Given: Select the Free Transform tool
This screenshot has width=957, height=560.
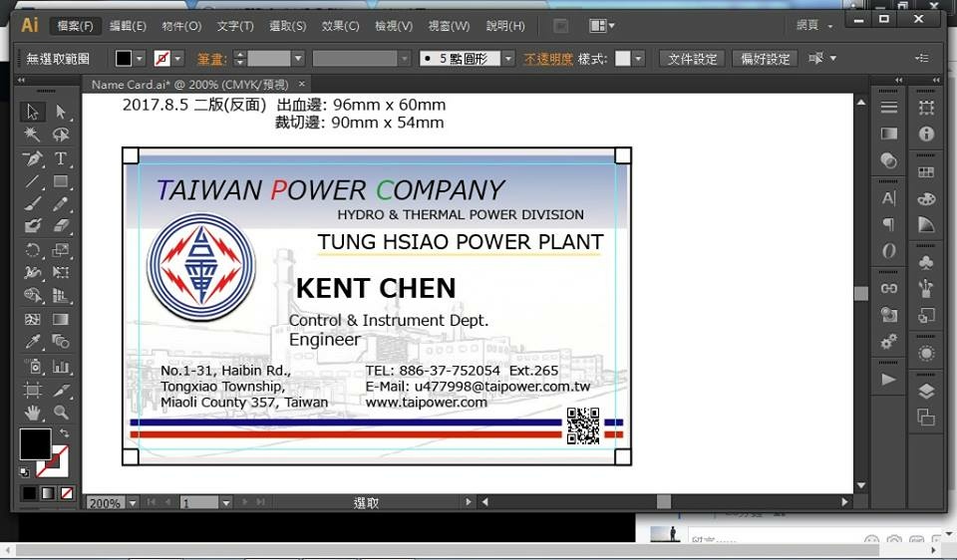Looking at the screenshot, I should (60, 273).
